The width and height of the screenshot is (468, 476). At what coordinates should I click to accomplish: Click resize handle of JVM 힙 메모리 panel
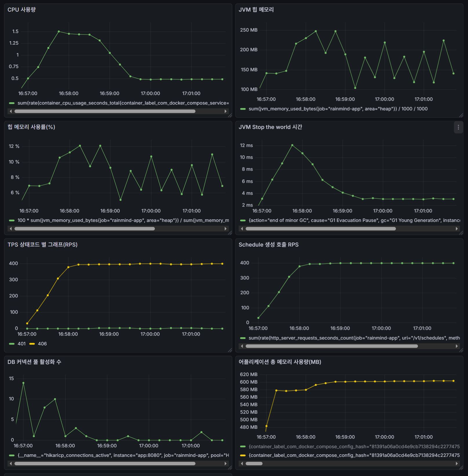click(461, 115)
